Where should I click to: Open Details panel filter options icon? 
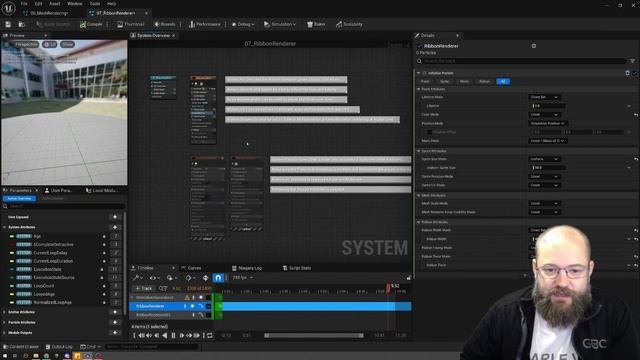(632, 61)
